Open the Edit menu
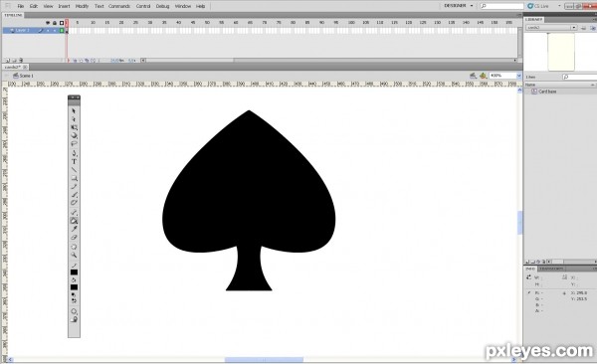This screenshot has width=597, height=364. pyautogui.click(x=34, y=6)
